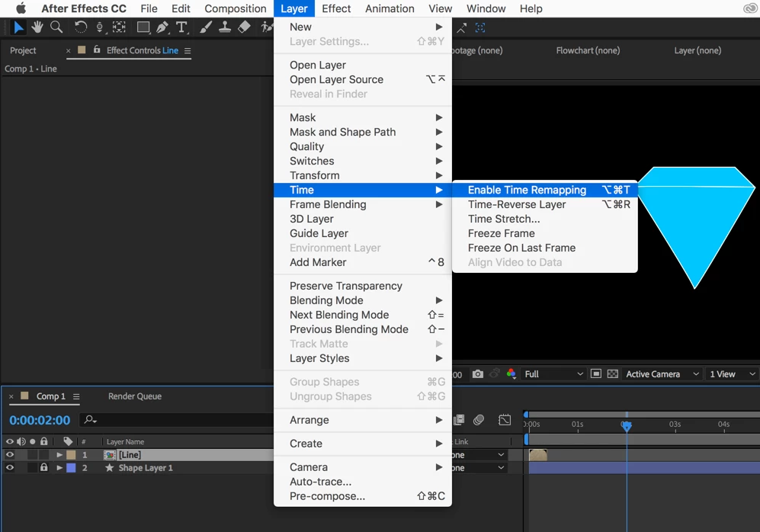Click the Line layer bar in timeline
Screen dimensions: 760x532
pos(538,455)
